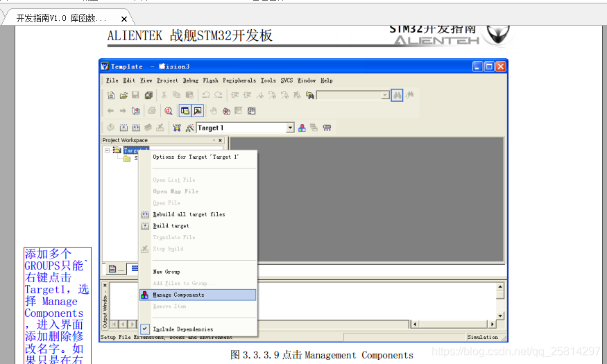Click the Batch build toolbar icon
607x364 pixels.
(148, 128)
